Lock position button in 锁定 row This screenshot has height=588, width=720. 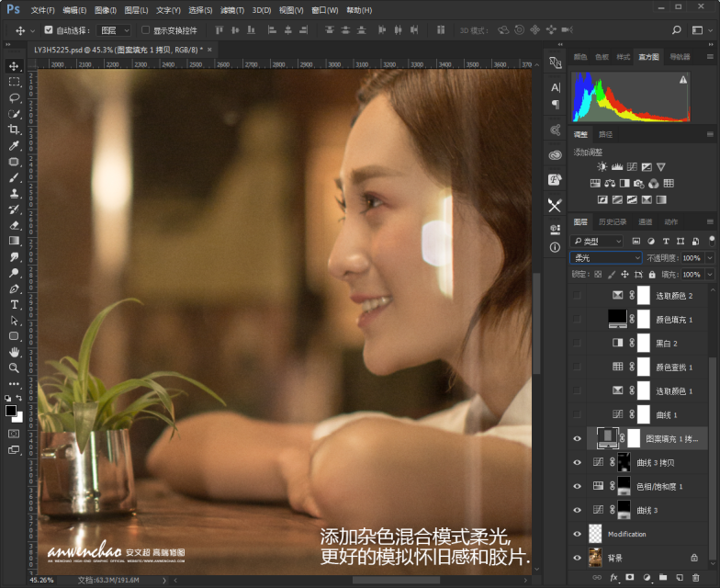coord(624,274)
